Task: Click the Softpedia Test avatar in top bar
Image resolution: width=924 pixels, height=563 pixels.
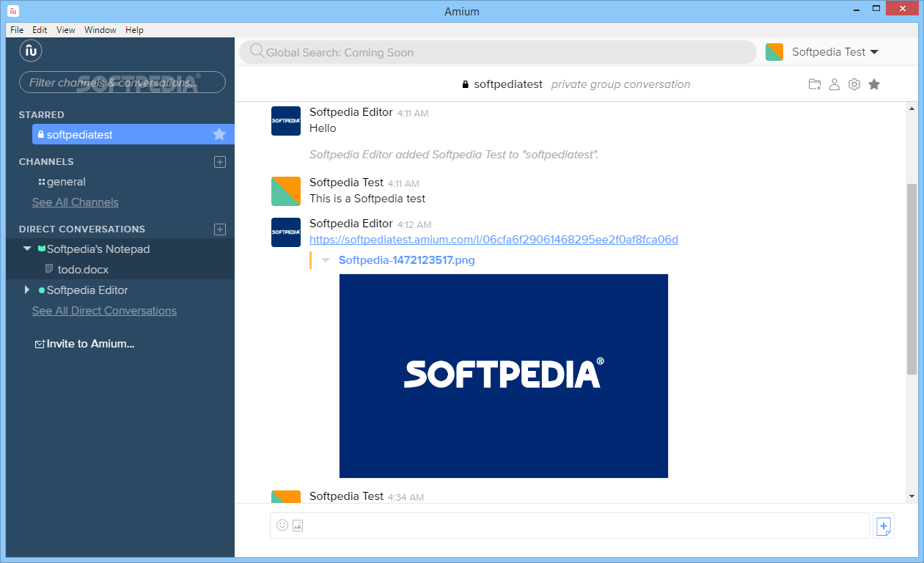Action: point(774,52)
